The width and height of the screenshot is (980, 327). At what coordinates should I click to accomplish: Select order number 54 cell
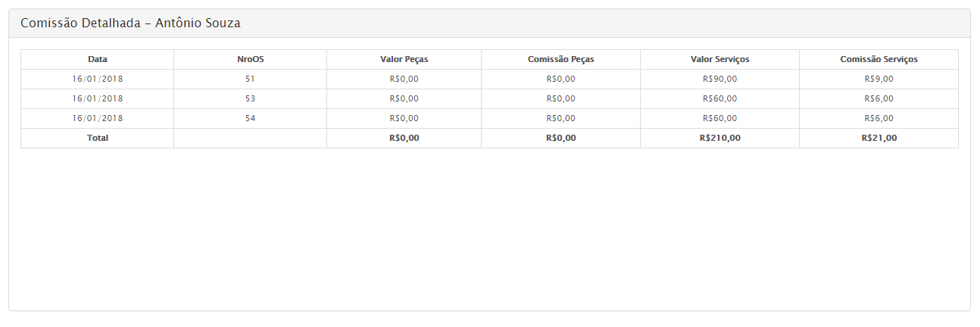click(x=250, y=118)
